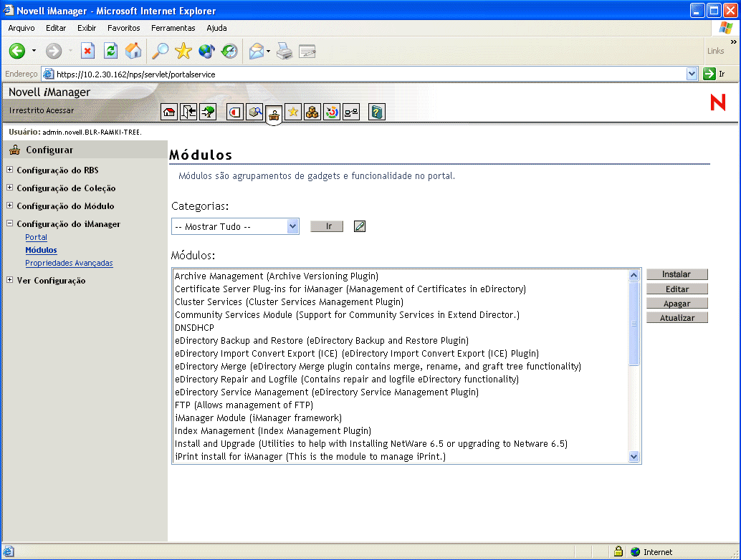Select the DNSDHCP module in the list

click(x=194, y=327)
